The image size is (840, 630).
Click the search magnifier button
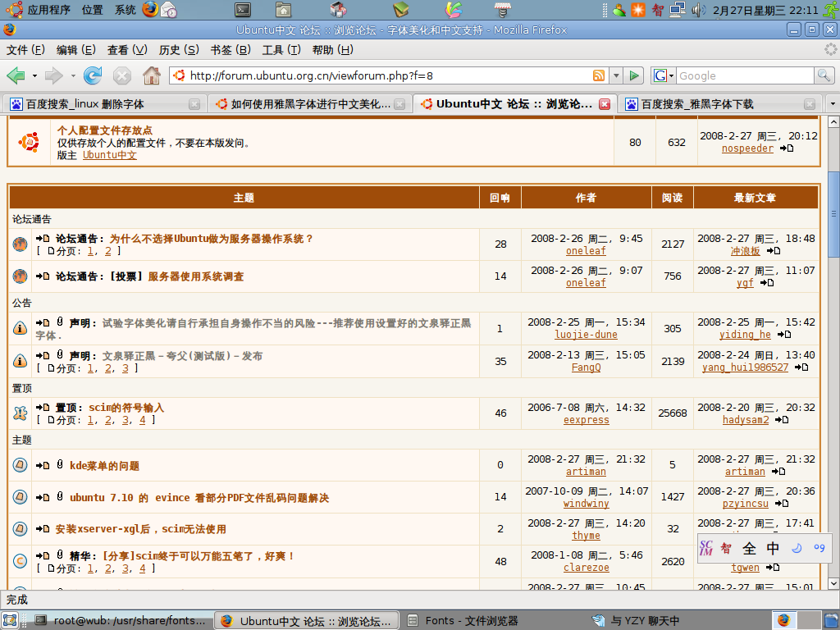[x=823, y=75]
